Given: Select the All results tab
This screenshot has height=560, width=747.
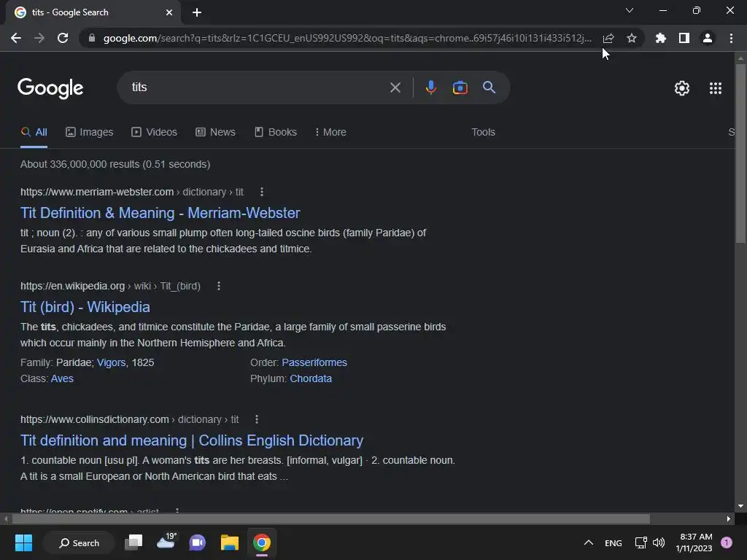Looking at the screenshot, I should (x=34, y=132).
